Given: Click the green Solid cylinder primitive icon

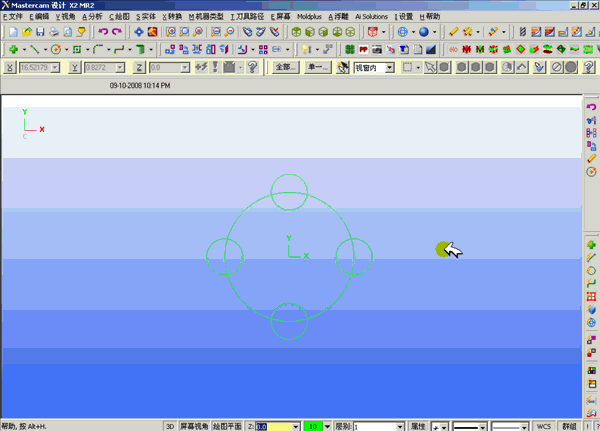Looking at the screenshot, I should click(140, 49).
